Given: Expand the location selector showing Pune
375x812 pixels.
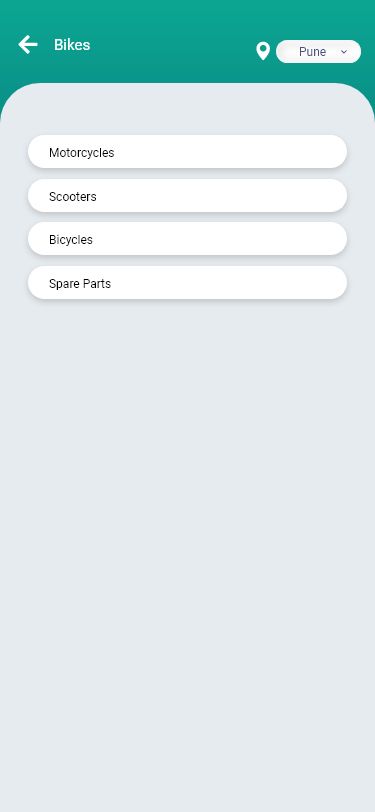Looking at the screenshot, I should (x=319, y=52).
